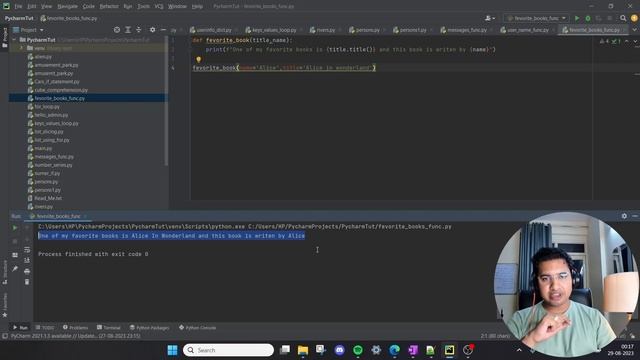Toggle soft-wrap in Run console
The height and width of the screenshot is (360, 640).
click(27, 250)
